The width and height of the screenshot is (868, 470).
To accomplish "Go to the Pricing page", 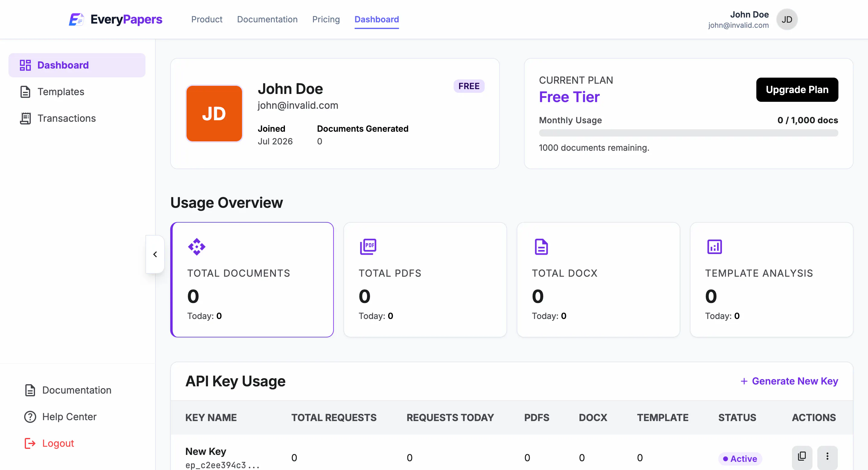I will pyautogui.click(x=326, y=19).
